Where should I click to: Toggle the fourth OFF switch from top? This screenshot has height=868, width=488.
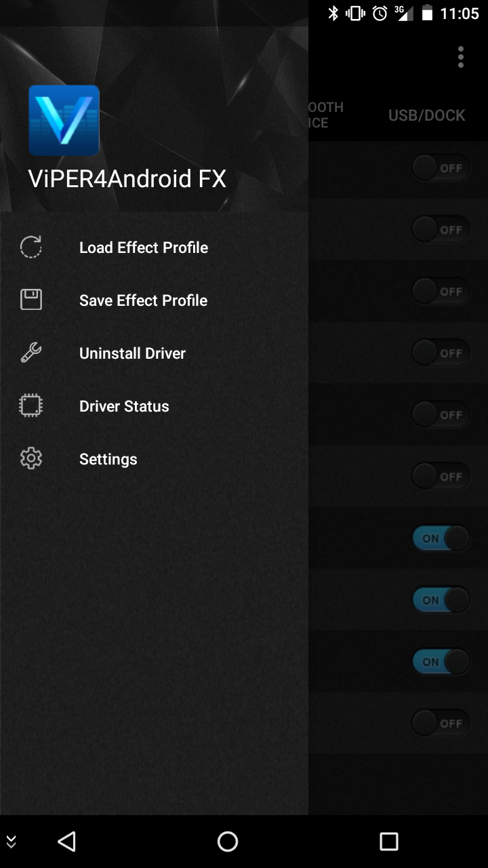441,353
